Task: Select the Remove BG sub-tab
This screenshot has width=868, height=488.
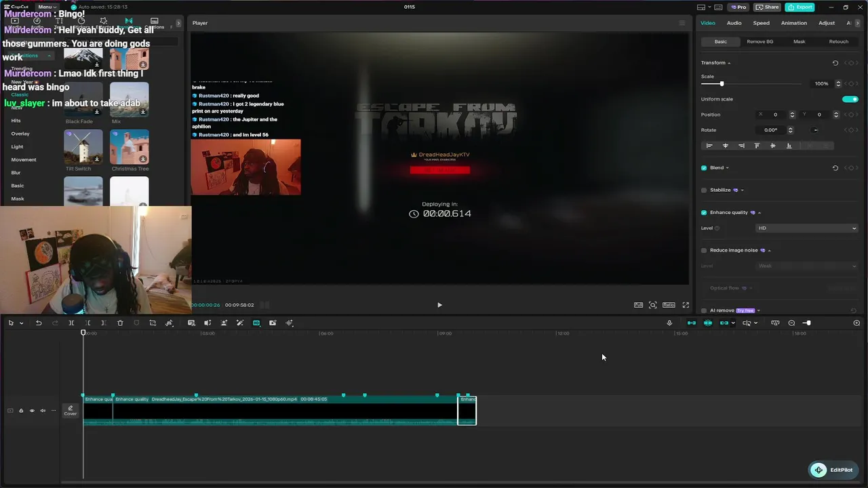Action: click(x=759, y=42)
